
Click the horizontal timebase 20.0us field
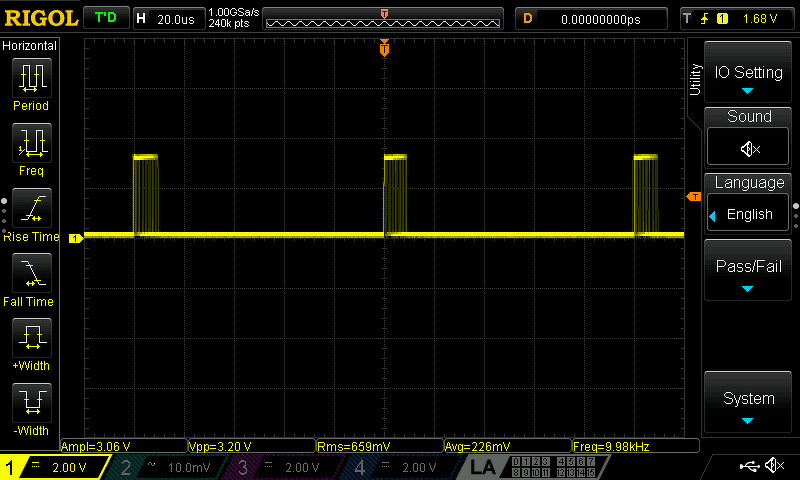click(x=169, y=19)
